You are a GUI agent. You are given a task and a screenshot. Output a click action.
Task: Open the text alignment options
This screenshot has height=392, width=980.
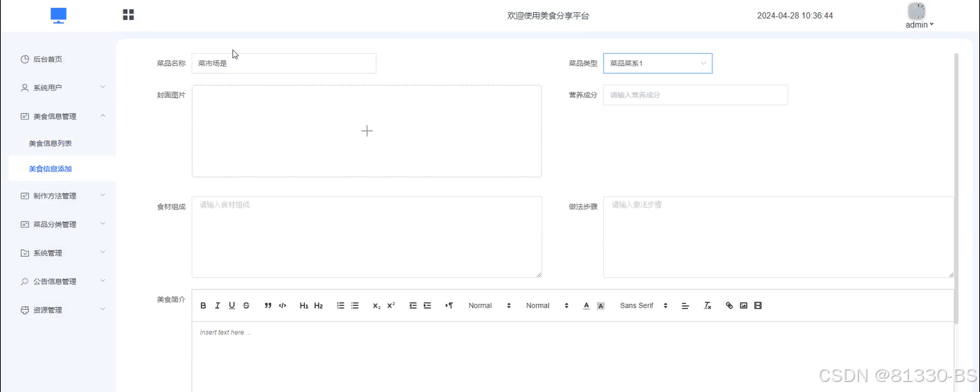pyautogui.click(x=685, y=305)
